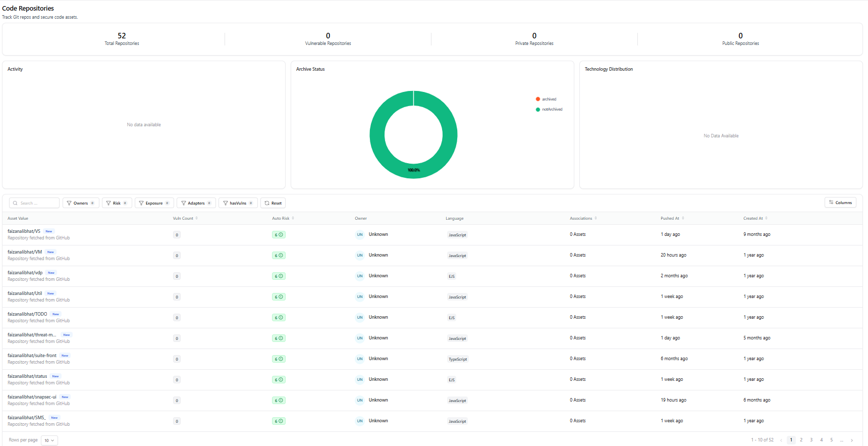Screen dimensions: 868x446
Task: Open the hasVulns filter
Action: pyautogui.click(x=238, y=203)
